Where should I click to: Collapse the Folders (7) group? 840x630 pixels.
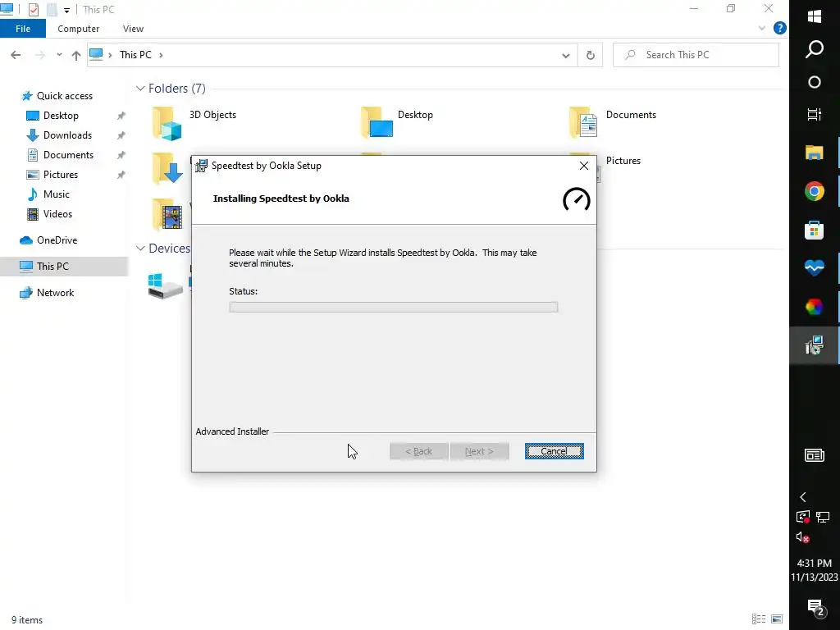pos(140,89)
